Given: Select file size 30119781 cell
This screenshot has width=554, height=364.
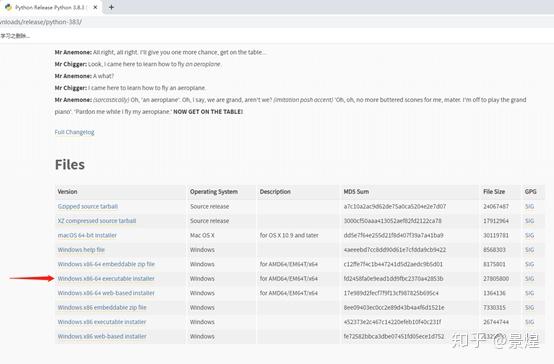Looking at the screenshot, I should click(496, 235).
